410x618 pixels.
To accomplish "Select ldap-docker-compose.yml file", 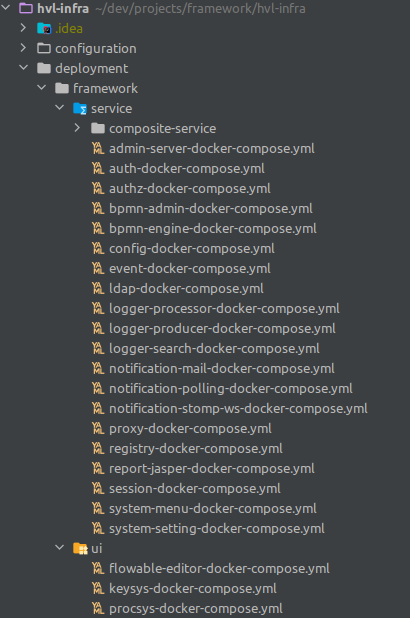I will (186, 289).
